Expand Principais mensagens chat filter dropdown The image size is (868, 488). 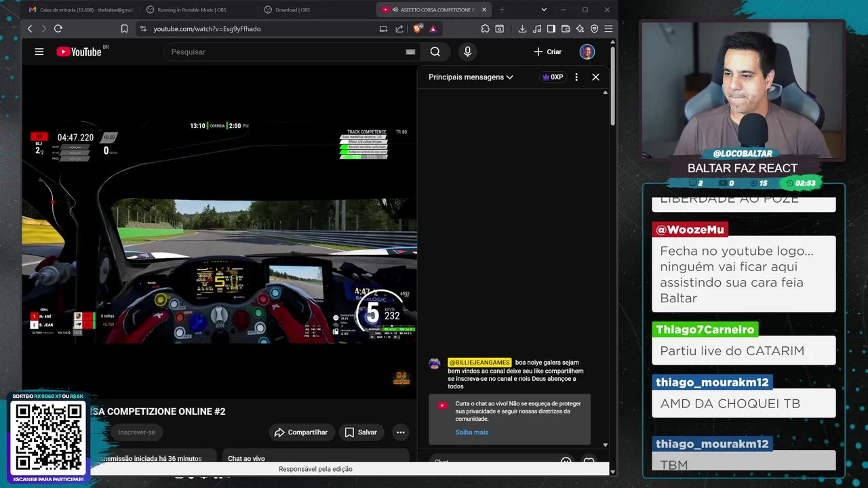coord(471,77)
